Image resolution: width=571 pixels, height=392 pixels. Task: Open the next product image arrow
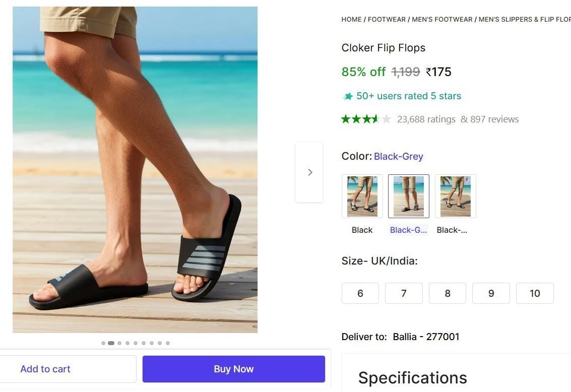click(x=309, y=172)
